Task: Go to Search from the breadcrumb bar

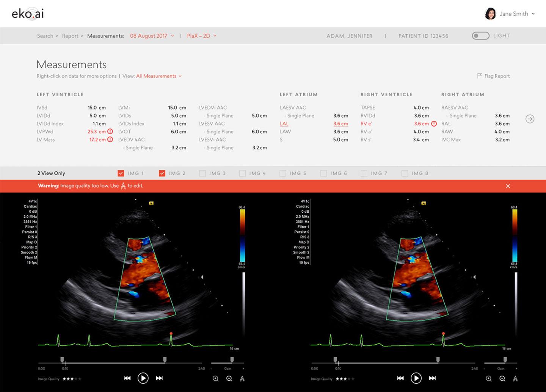Action: tap(45, 36)
